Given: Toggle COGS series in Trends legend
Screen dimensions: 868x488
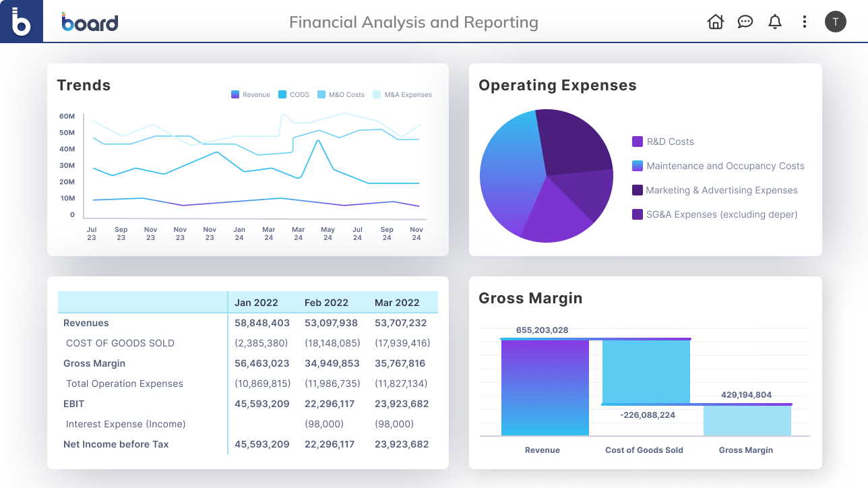Looking at the screenshot, I should click(x=294, y=95).
